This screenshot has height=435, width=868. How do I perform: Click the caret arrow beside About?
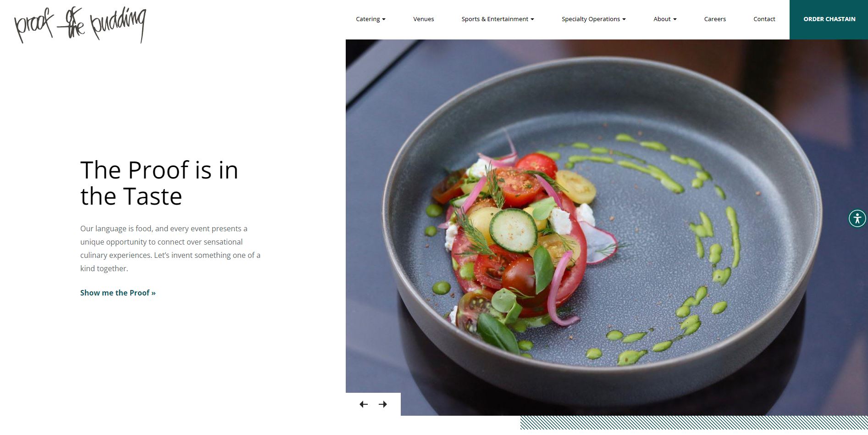pyautogui.click(x=674, y=19)
